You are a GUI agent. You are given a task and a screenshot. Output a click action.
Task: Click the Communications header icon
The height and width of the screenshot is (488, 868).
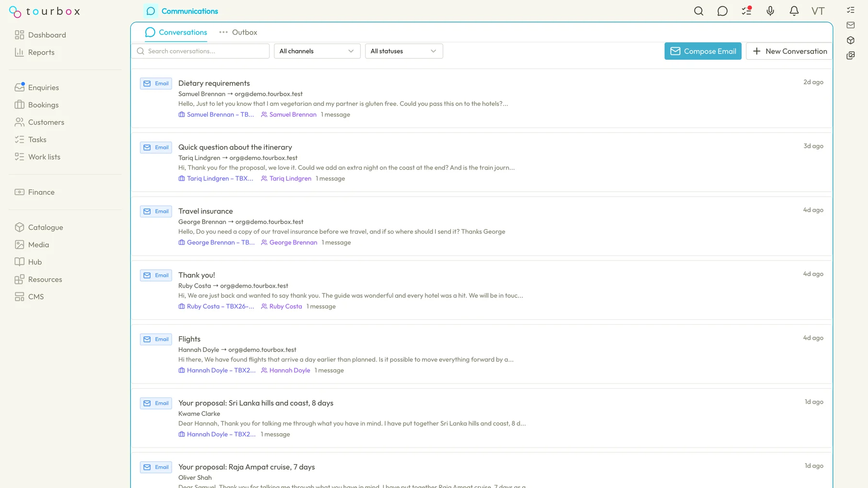point(151,11)
